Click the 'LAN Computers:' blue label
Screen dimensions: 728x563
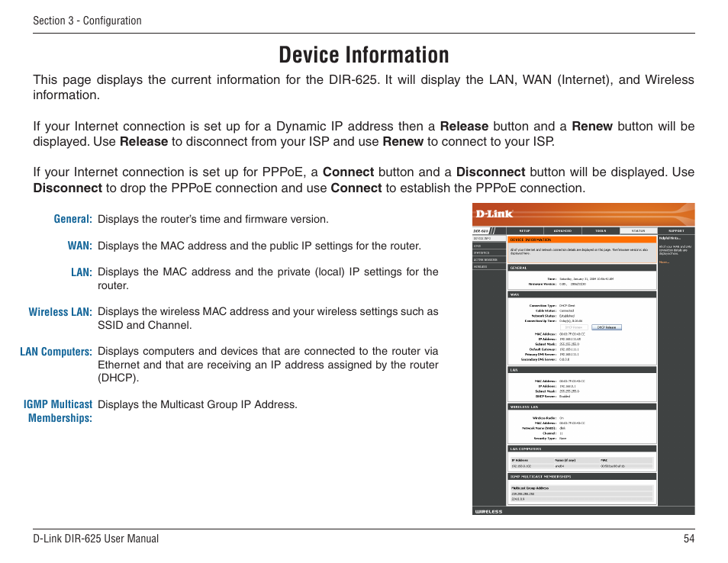click(56, 352)
